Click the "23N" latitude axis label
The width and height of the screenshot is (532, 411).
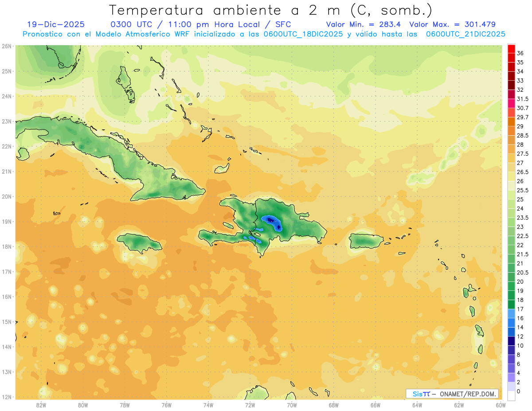coord(6,121)
